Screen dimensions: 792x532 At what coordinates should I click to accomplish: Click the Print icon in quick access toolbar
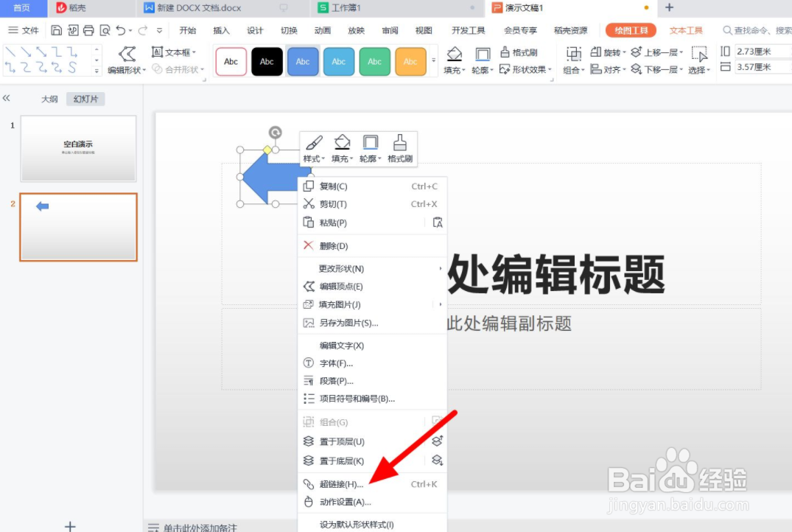click(88, 30)
